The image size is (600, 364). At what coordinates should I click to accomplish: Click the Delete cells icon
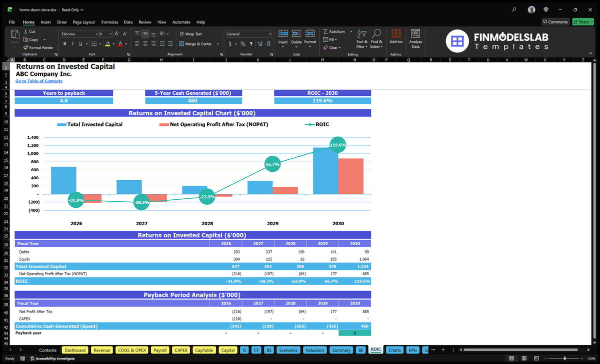[x=296, y=33]
